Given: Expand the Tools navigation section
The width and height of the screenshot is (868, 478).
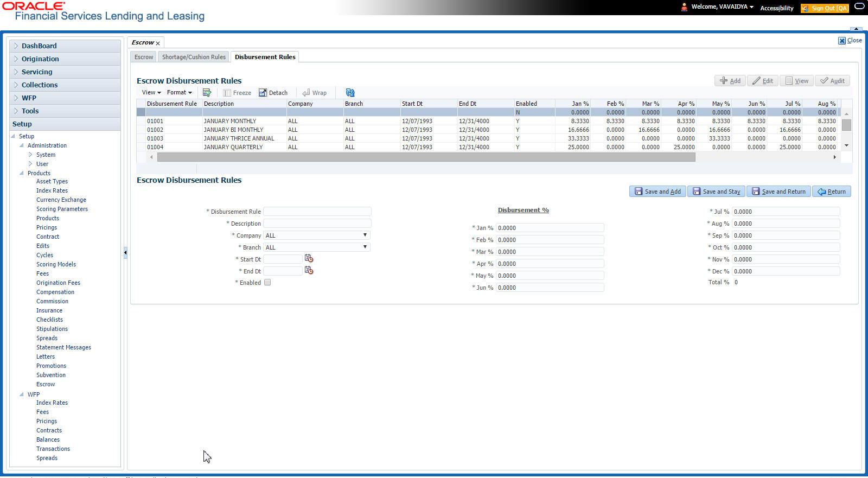Looking at the screenshot, I should 65,111.
